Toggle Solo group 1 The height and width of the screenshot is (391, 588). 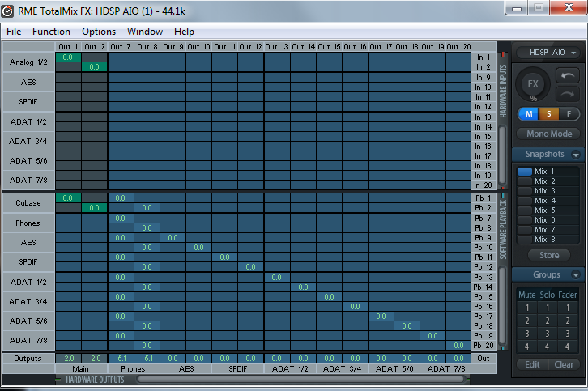(x=548, y=308)
